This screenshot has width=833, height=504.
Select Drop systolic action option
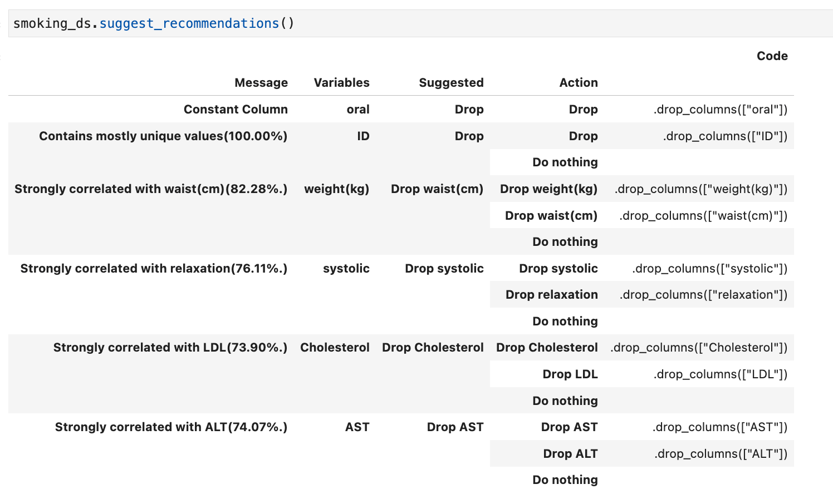pyautogui.click(x=558, y=268)
